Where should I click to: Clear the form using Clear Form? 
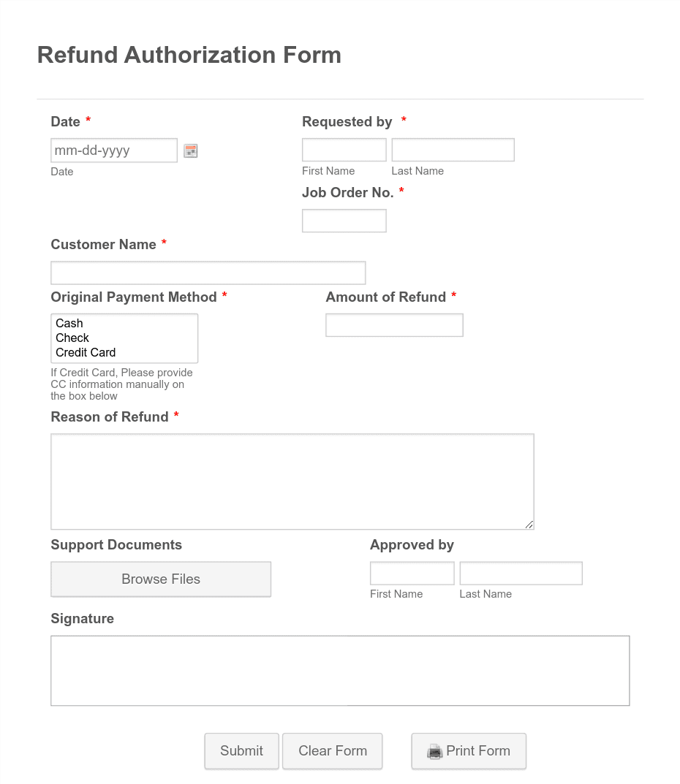(332, 751)
